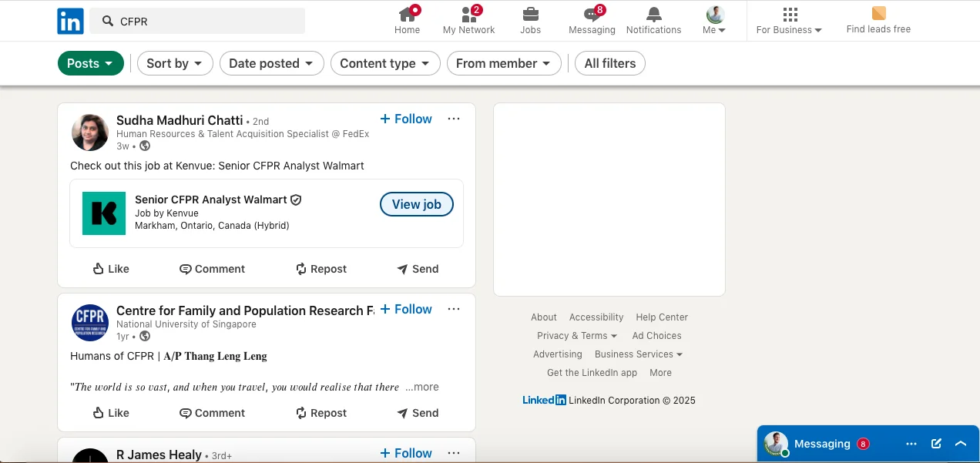Click More in the footer

point(660,373)
